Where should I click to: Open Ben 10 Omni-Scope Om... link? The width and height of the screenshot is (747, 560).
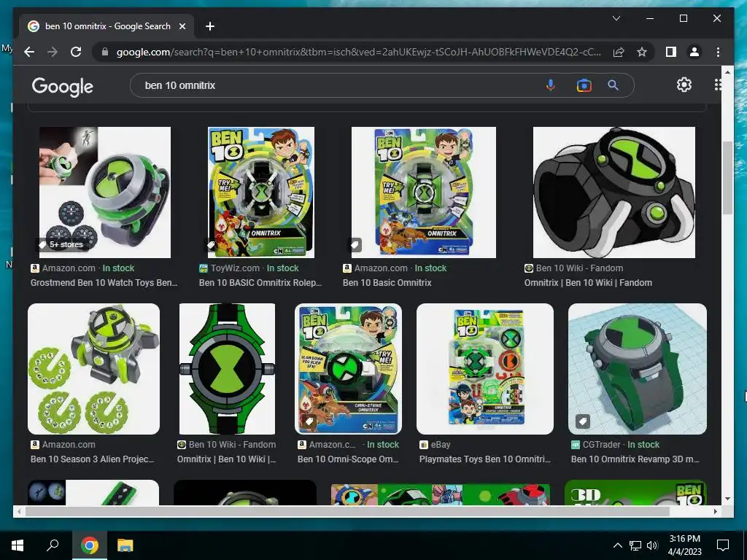[x=348, y=459]
